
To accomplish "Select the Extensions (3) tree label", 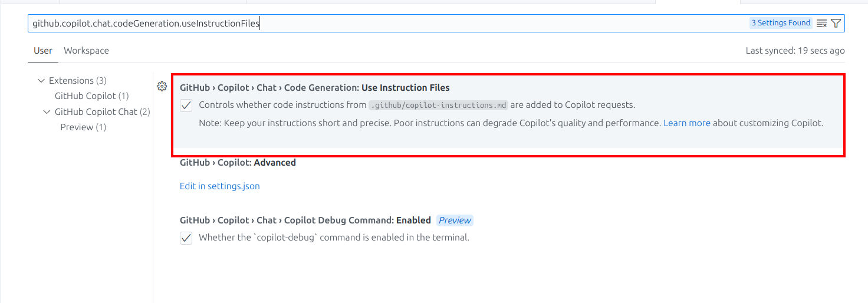I will pyautogui.click(x=77, y=81).
